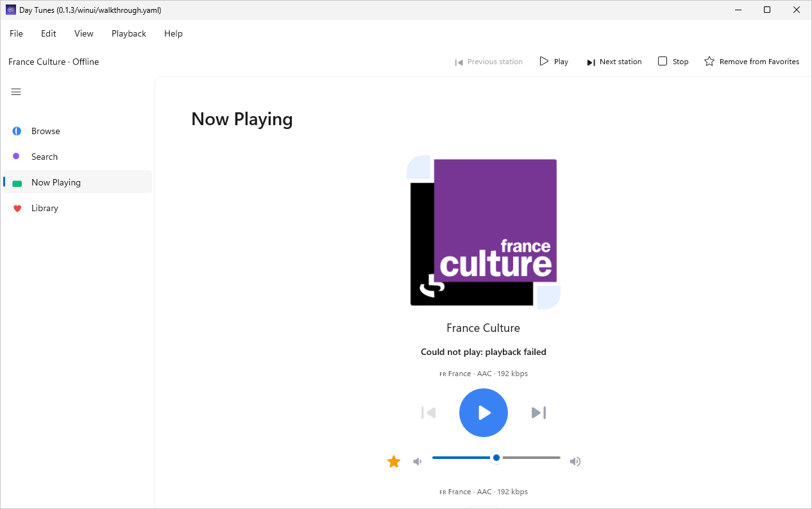Select Now Playing in sidebar
Image resolution: width=812 pixels, height=509 pixels.
[x=78, y=182]
